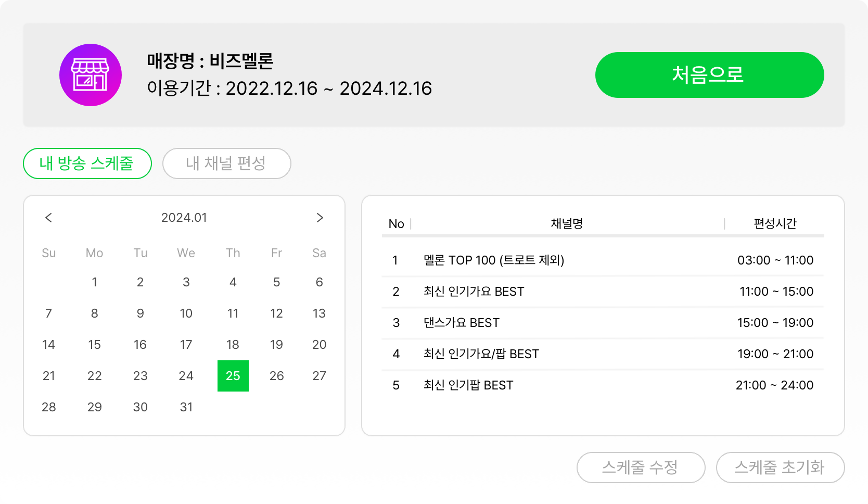Click the 2024.01 month label
The width and height of the screenshot is (868, 504).
pos(184,218)
